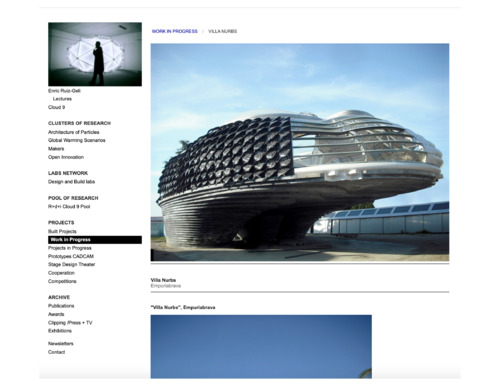Open Design and Build labs

(x=71, y=182)
